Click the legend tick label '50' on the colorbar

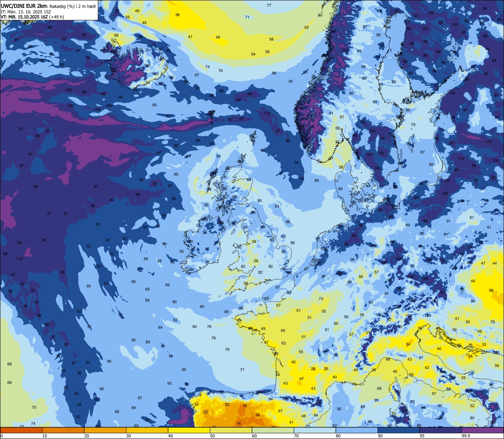coord(212,436)
